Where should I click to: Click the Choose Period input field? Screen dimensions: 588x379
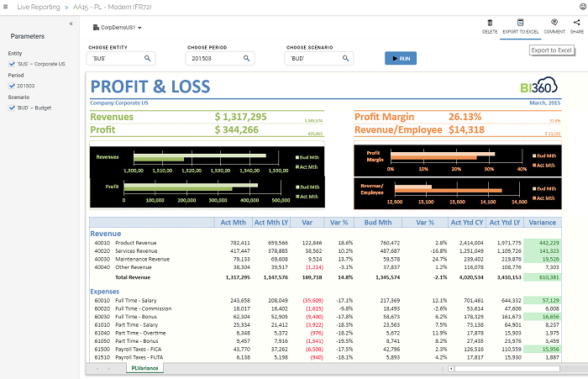(214, 59)
